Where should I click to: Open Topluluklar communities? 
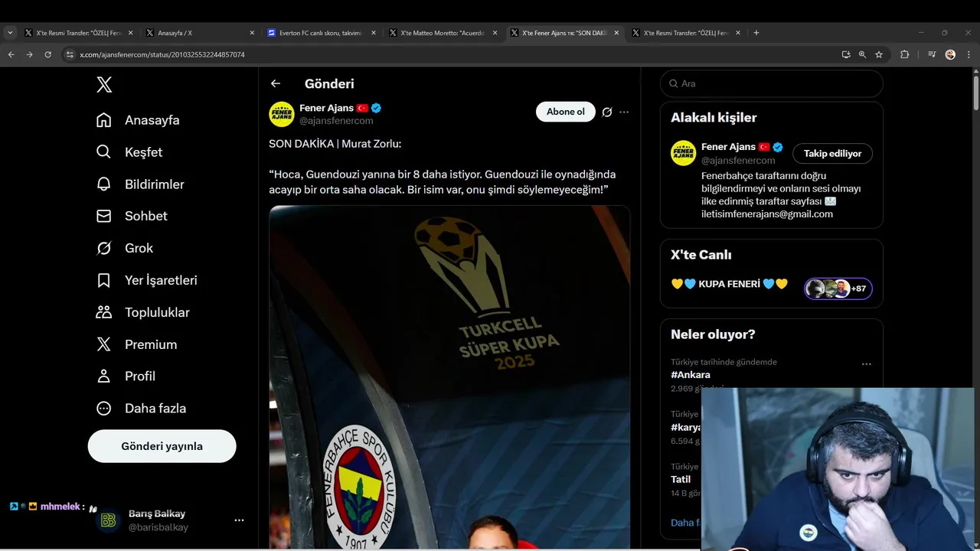(x=142, y=312)
